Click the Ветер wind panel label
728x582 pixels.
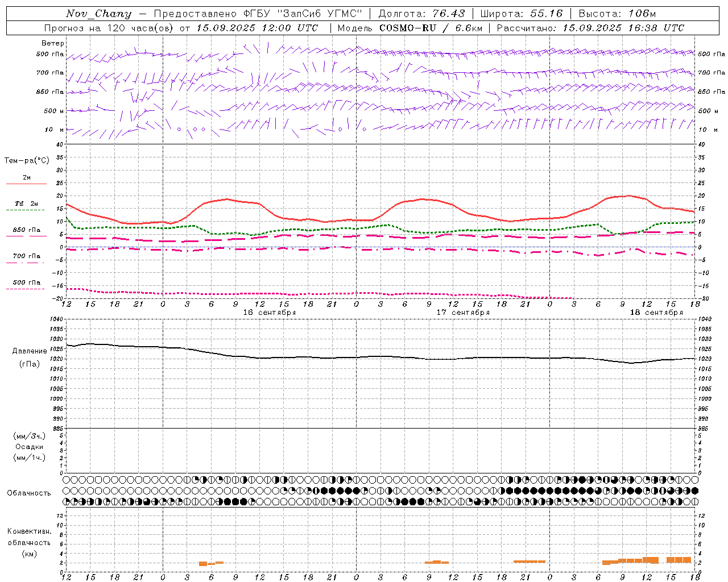pos(52,43)
